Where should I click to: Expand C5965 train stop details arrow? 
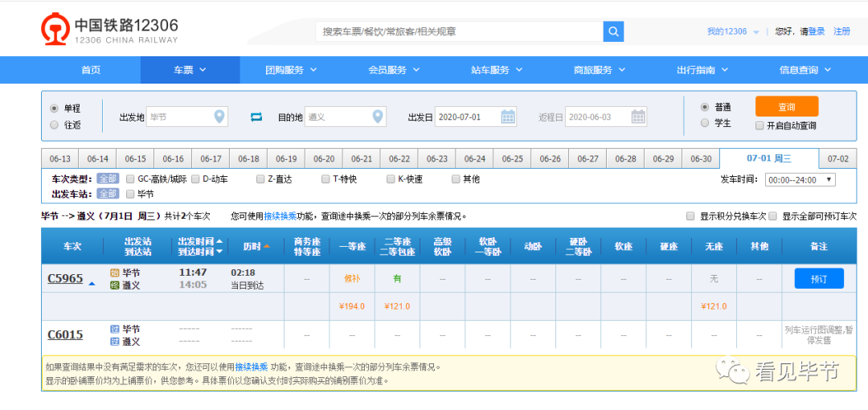pyautogui.click(x=92, y=284)
